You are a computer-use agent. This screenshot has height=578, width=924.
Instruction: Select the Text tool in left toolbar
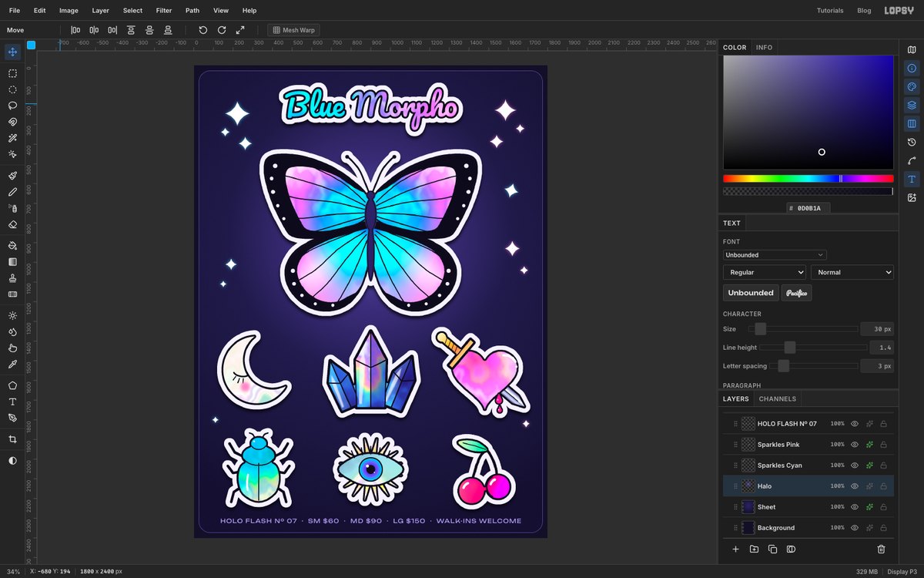tap(12, 402)
